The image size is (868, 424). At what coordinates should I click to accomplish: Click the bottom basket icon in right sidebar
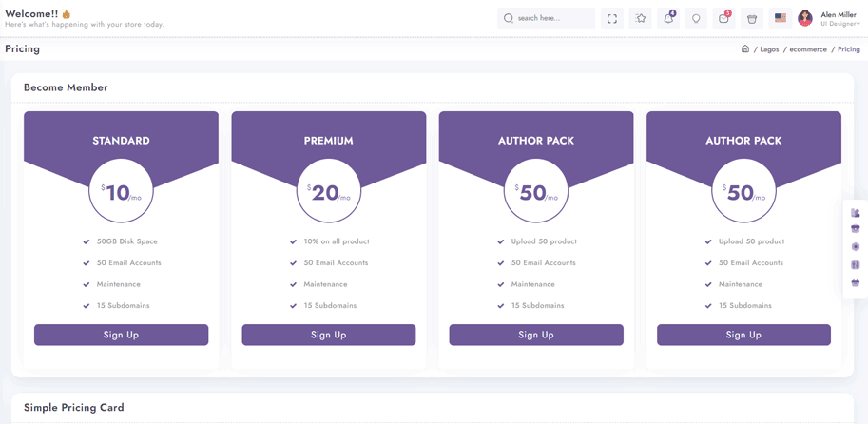[x=856, y=283]
